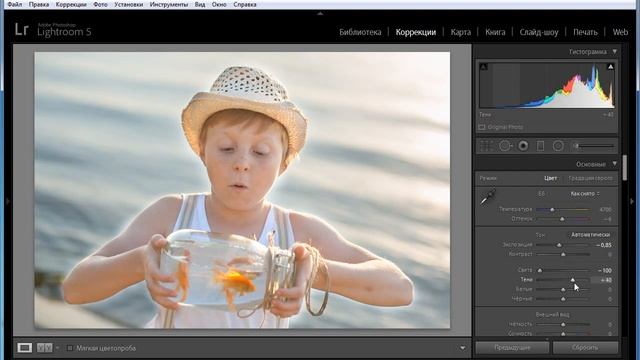The height and width of the screenshot is (360, 640).
Task: Switch to Карта module
Action: (x=460, y=32)
